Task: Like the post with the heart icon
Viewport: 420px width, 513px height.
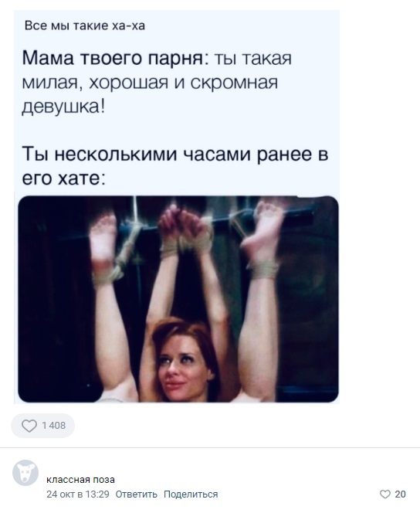Action: click(x=29, y=426)
